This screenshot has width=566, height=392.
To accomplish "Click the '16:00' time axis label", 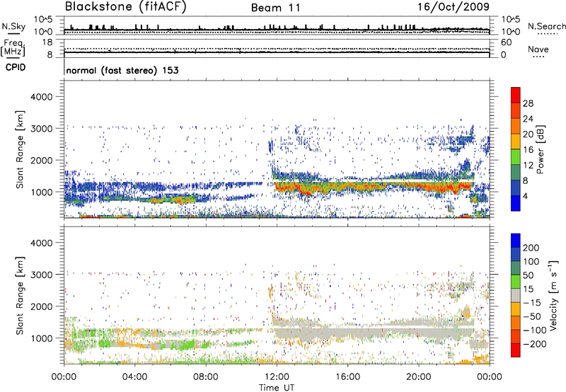I will click(348, 377).
